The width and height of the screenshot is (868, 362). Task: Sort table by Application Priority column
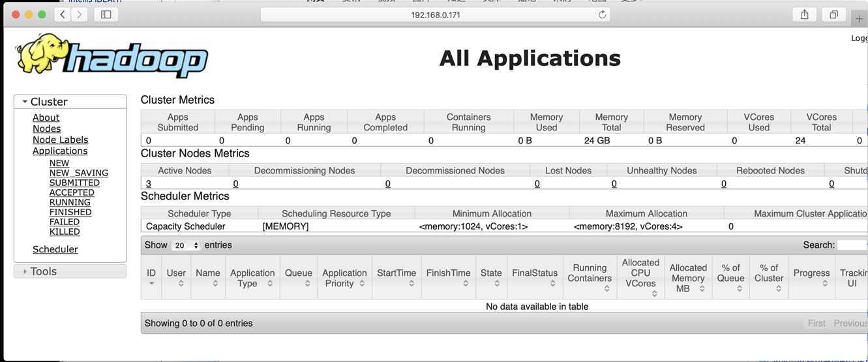click(x=344, y=277)
